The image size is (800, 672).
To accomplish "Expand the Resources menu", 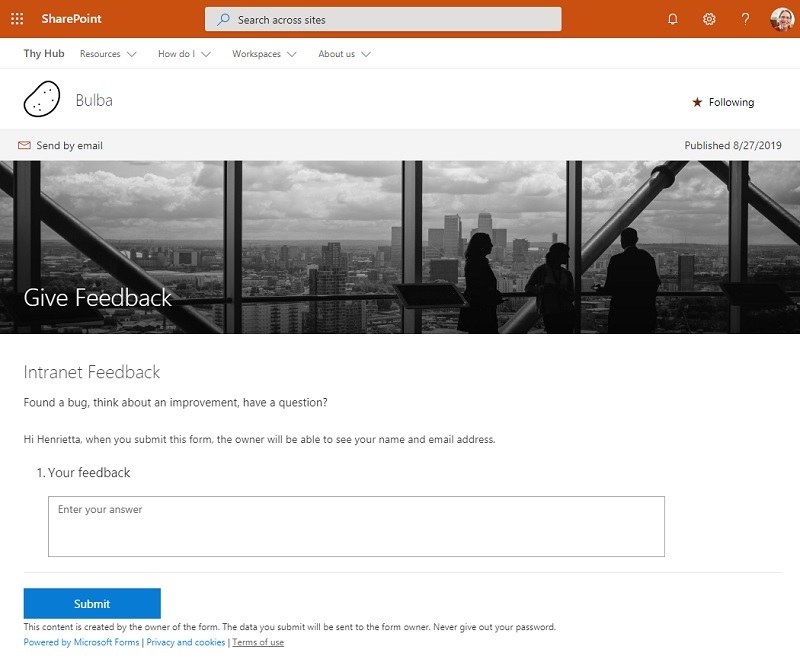I will (x=108, y=54).
